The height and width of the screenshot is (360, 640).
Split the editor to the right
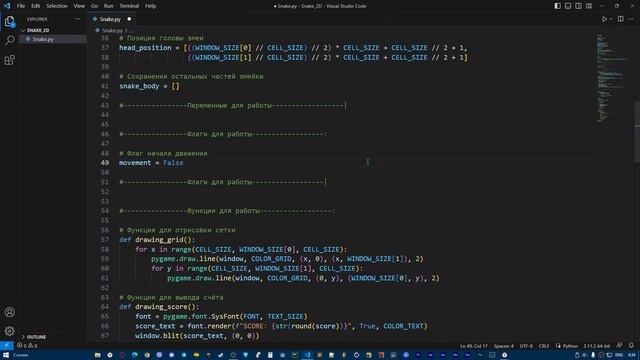tap(620, 19)
